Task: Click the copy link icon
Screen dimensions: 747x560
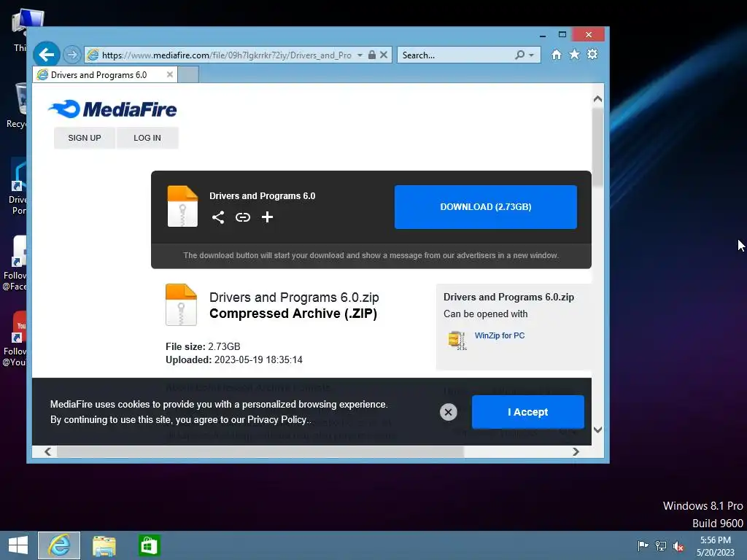Action: (x=242, y=217)
